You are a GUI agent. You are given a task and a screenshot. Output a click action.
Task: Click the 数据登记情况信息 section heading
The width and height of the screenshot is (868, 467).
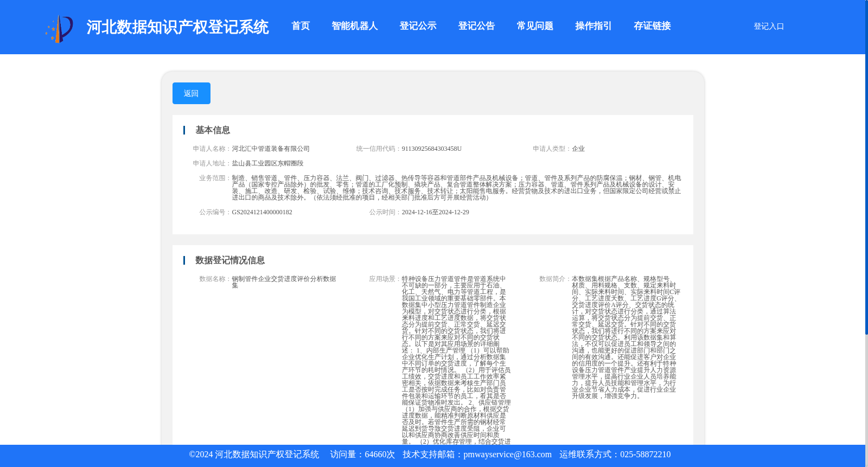(230, 260)
